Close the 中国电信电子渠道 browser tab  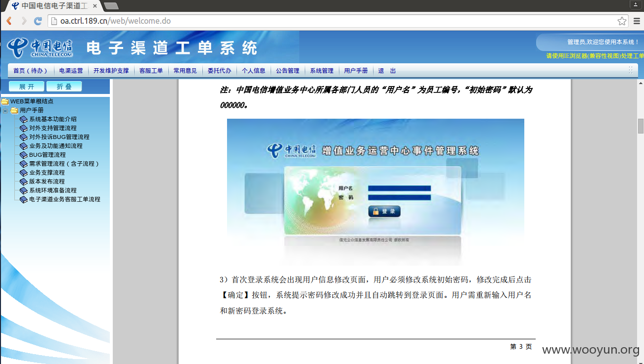95,6
